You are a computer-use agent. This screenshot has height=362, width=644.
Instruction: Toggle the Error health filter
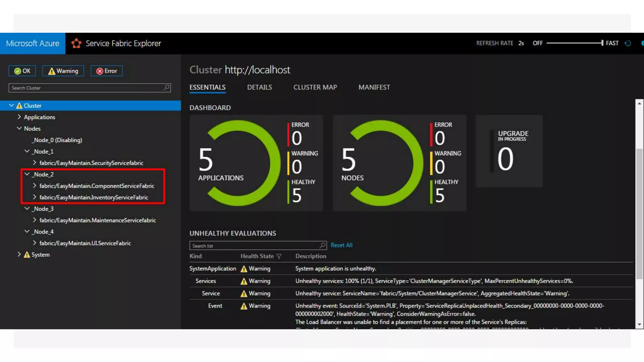tap(107, 71)
